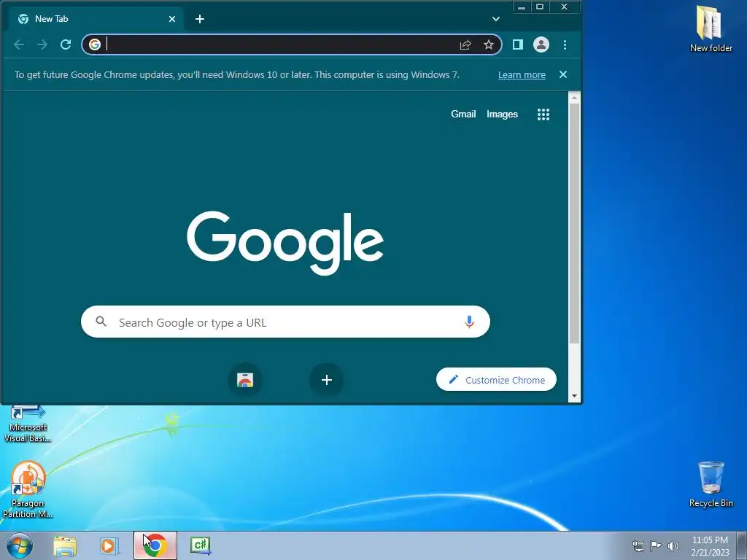Click the page scrollbar down arrow
Viewport: 747px width, 560px height.
(x=575, y=396)
